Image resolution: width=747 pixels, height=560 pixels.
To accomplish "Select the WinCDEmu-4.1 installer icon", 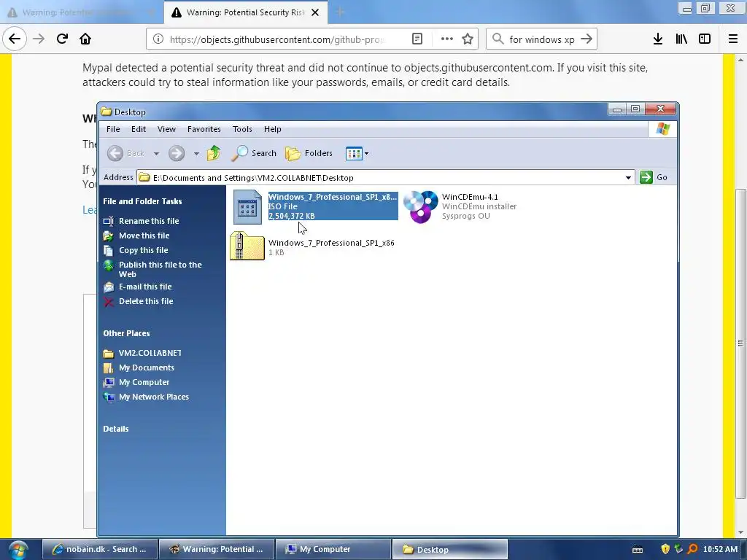I will click(x=421, y=206).
